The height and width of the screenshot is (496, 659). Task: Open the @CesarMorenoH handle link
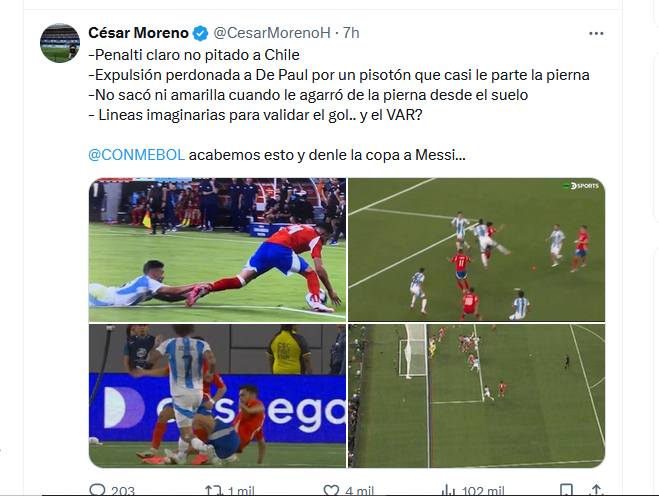(272, 33)
